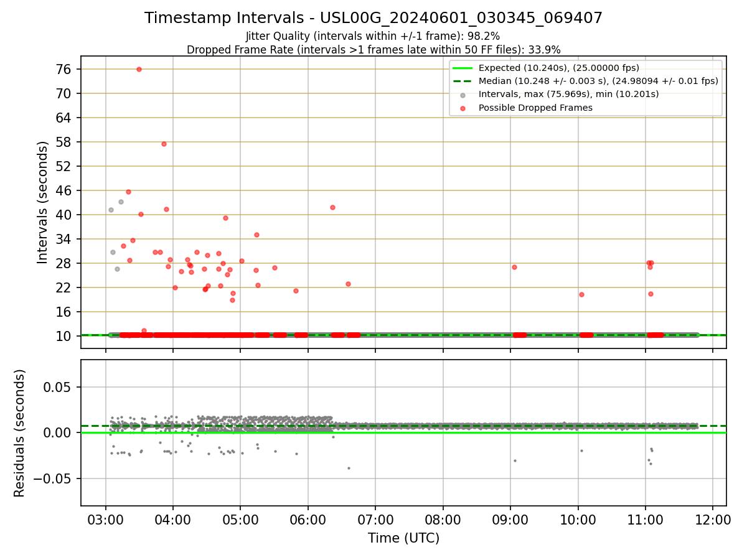Click the '09:00' x-axis tick label
The image size is (747, 560).
(510, 519)
